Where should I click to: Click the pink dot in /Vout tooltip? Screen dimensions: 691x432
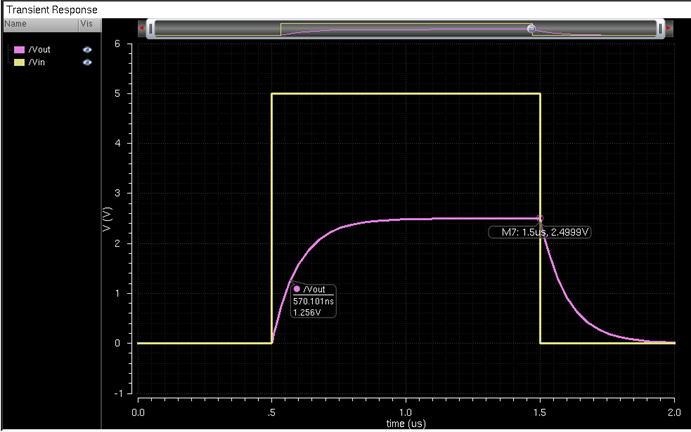[297, 289]
